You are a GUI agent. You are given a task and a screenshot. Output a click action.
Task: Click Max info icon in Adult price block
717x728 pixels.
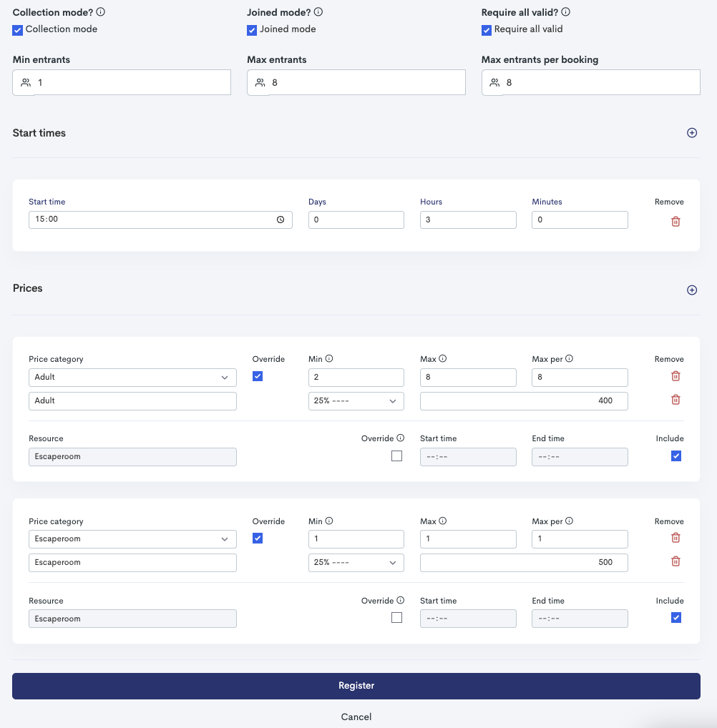click(442, 358)
